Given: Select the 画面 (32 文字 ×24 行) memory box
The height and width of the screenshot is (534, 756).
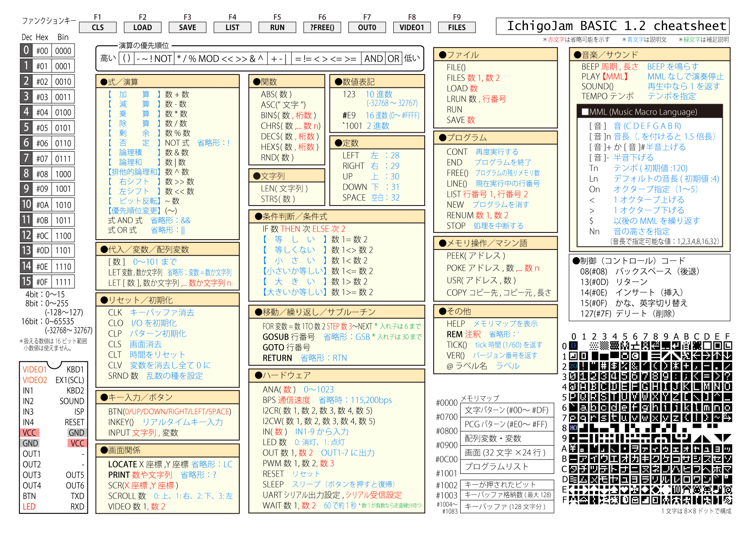Looking at the screenshot, I should tap(507, 452).
